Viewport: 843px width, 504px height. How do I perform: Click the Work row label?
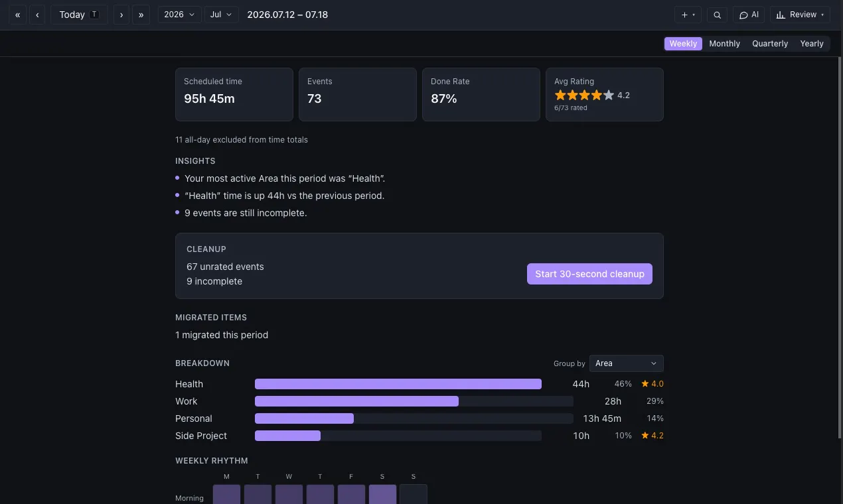pyautogui.click(x=187, y=401)
